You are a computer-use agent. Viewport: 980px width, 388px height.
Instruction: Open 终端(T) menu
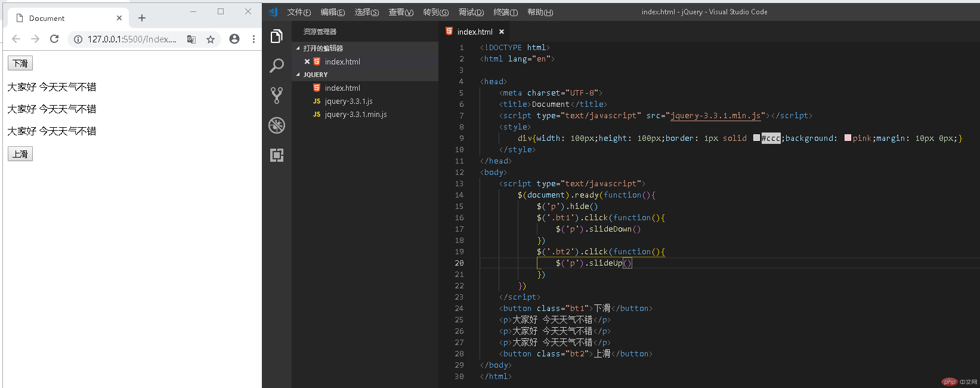pyautogui.click(x=506, y=12)
